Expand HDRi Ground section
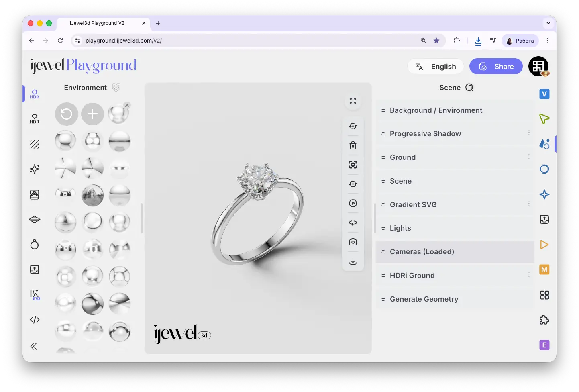The image size is (579, 392). [455, 276]
